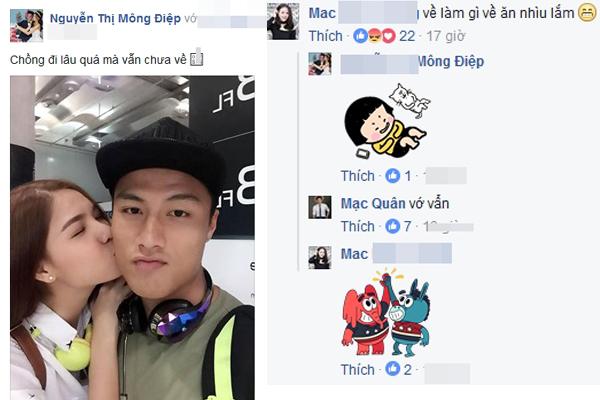
Task: Open the top commenter's avatar picture
Action: [283, 21]
